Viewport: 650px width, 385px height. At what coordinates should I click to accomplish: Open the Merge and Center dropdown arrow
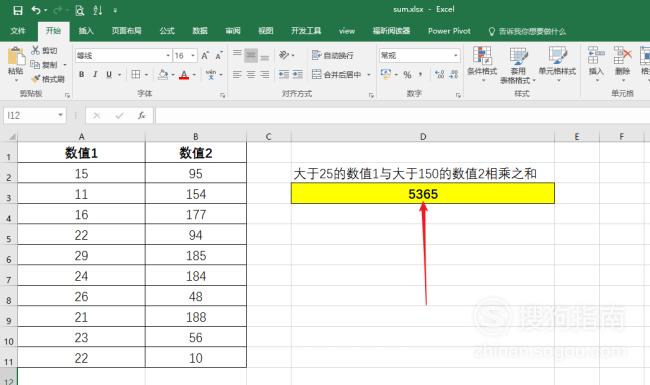click(x=369, y=75)
